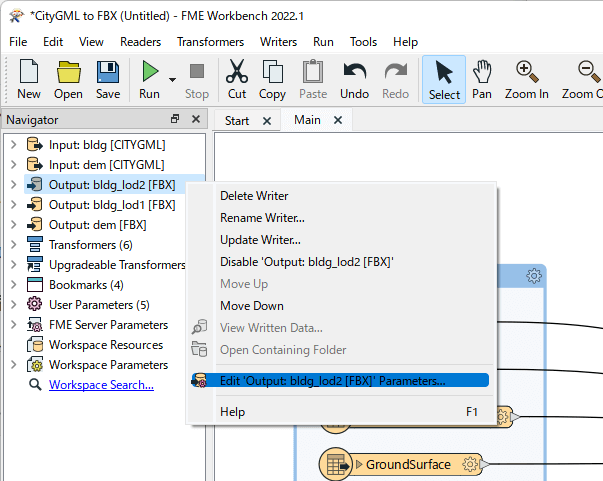Run the workspace with the green Run arrow
The width and height of the screenshot is (603, 481).
(150, 71)
